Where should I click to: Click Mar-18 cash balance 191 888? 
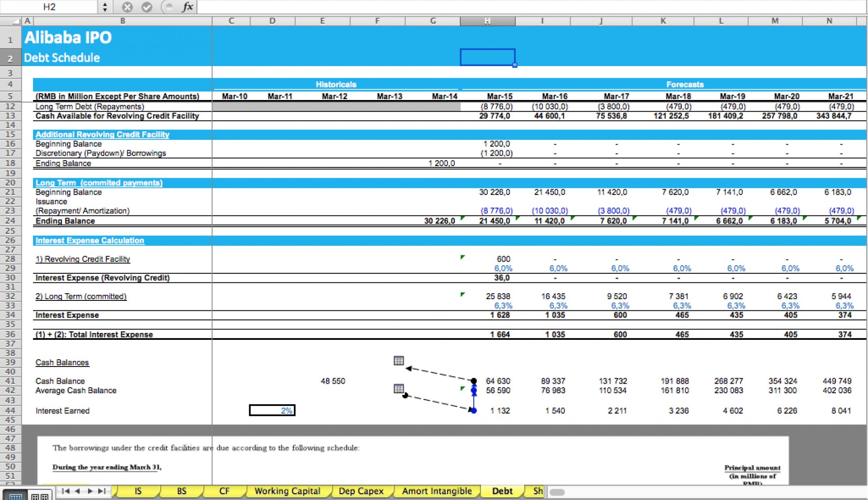tap(675, 381)
